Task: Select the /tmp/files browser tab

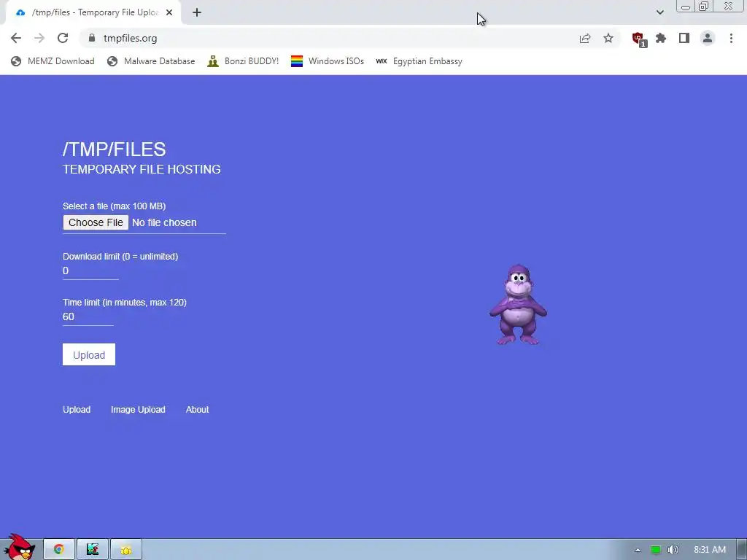Action: (x=94, y=12)
